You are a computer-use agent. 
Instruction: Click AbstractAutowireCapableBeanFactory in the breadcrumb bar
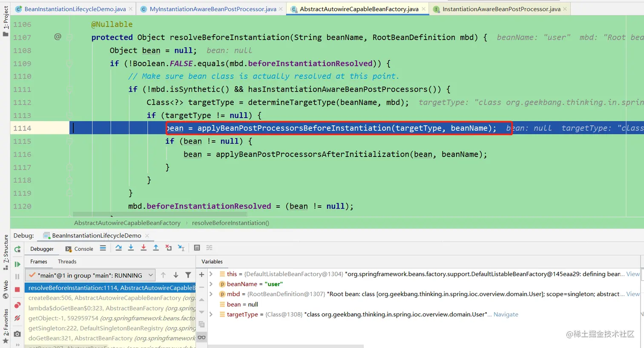127,223
